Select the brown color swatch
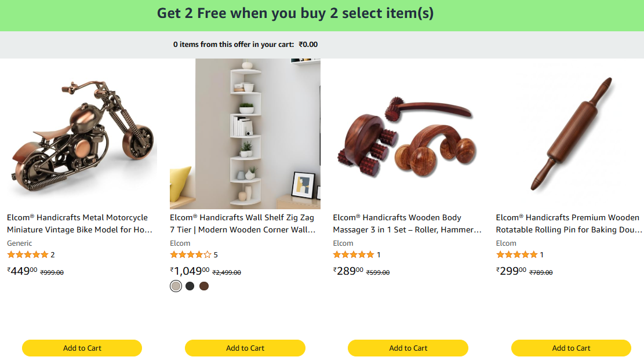Screen dimensions: 644x364 pos(204,286)
